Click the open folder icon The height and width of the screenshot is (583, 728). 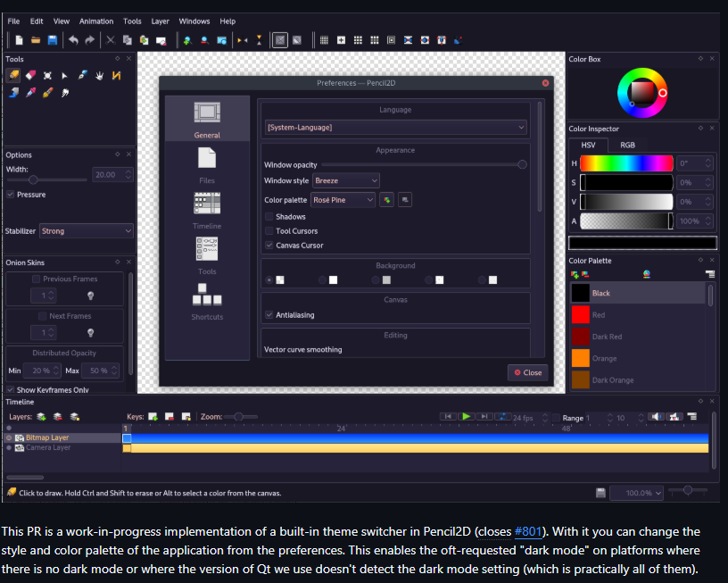pyautogui.click(x=36, y=40)
